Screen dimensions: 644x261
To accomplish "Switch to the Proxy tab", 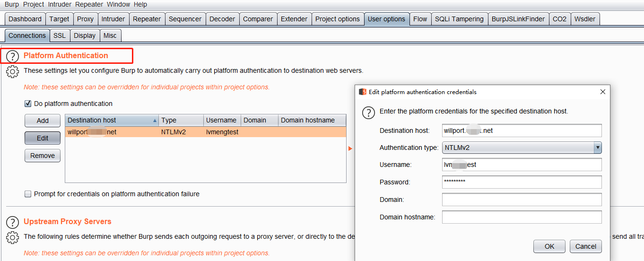I will click(86, 19).
